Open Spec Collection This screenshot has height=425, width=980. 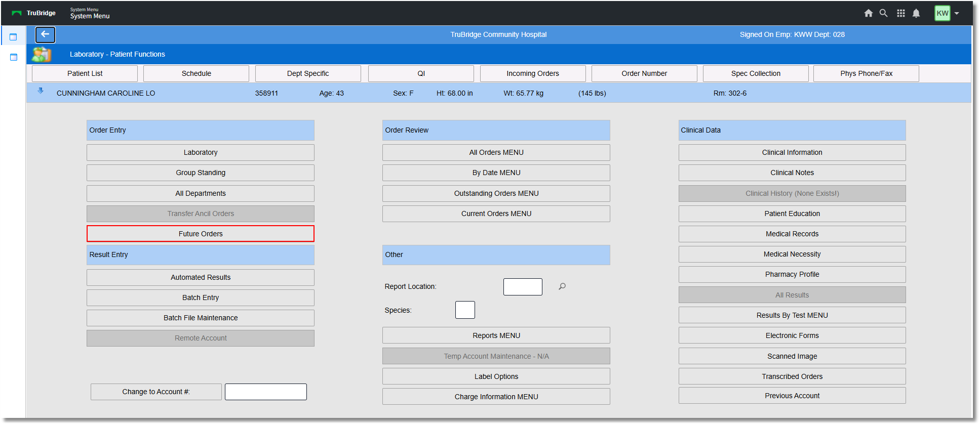756,73
